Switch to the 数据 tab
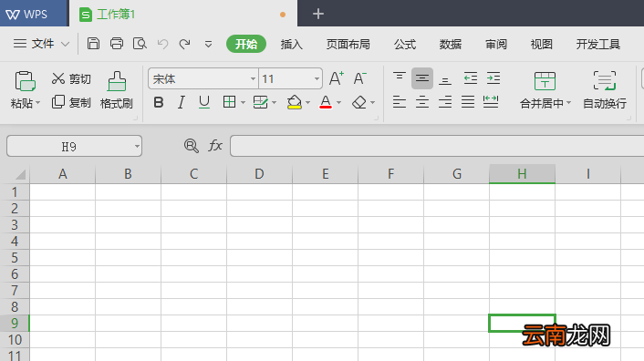The image size is (644, 361). coord(451,44)
